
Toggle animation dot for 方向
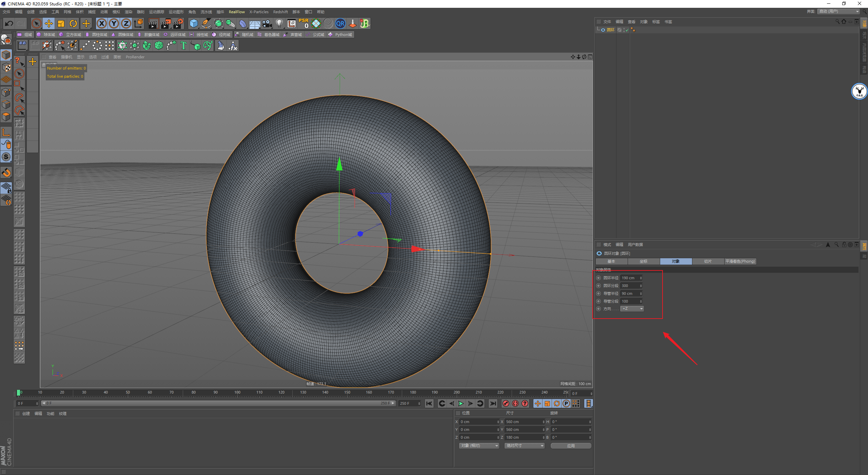(598, 309)
